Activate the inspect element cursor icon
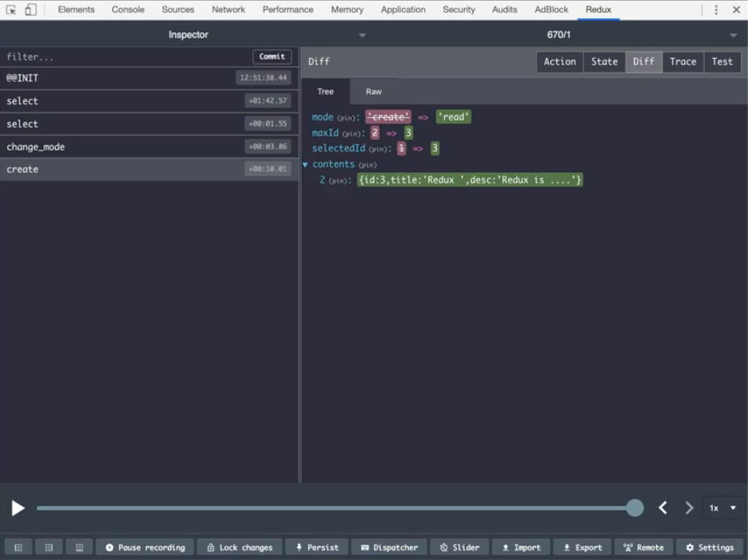 [x=11, y=9]
